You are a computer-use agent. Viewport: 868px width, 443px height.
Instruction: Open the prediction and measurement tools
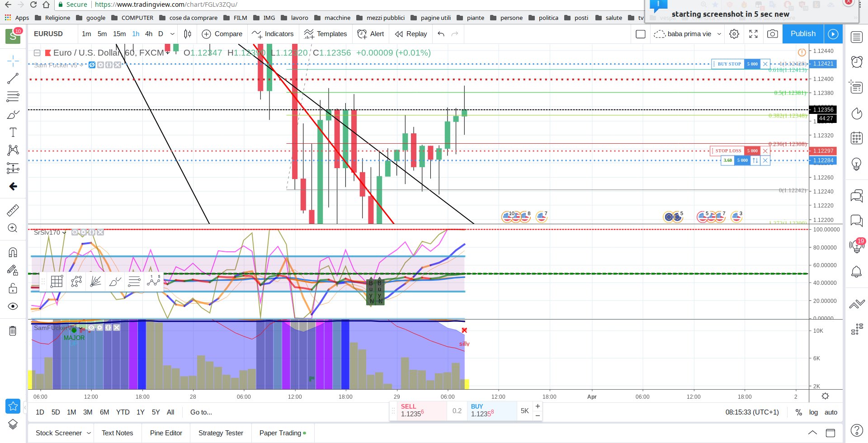click(x=13, y=169)
